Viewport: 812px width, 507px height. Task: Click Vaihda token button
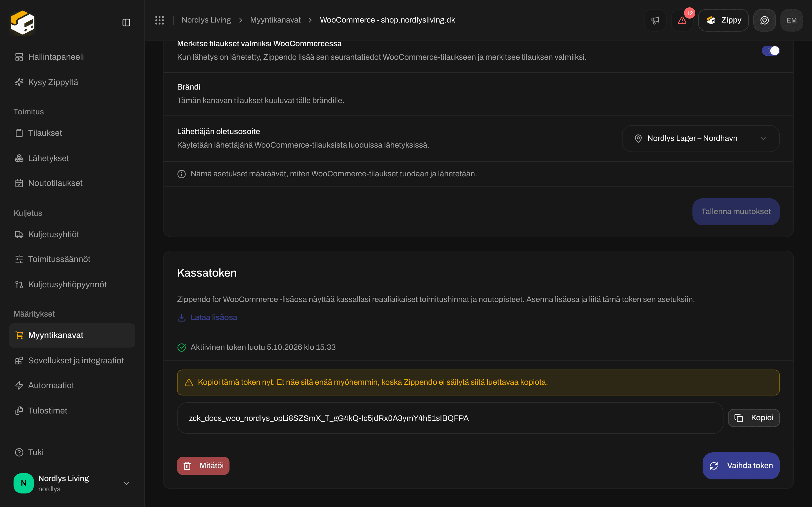(x=741, y=466)
